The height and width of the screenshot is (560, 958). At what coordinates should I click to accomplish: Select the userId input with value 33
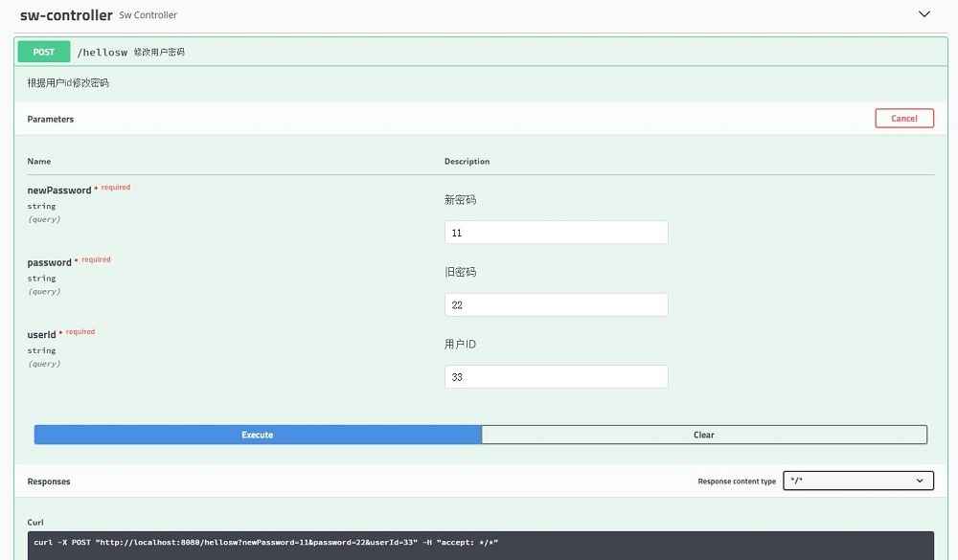pos(556,377)
